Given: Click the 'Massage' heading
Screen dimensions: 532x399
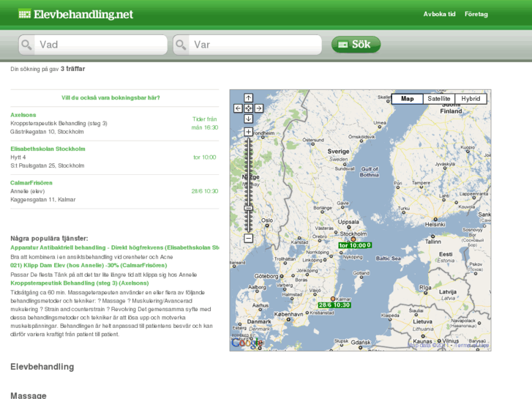Looking at the screenshot, I should pyautogui.click(x=28, y=395).
